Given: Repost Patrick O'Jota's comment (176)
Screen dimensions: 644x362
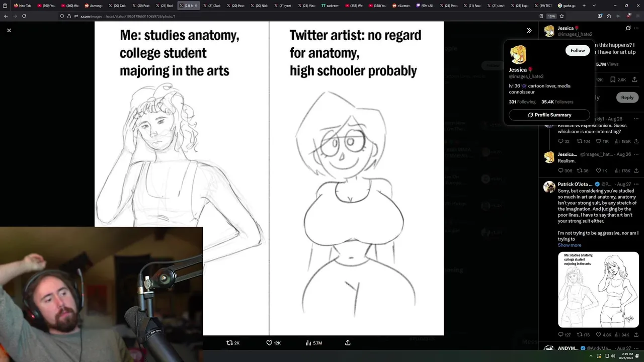Looking at the screenshot, I should [x=583, y=335].
